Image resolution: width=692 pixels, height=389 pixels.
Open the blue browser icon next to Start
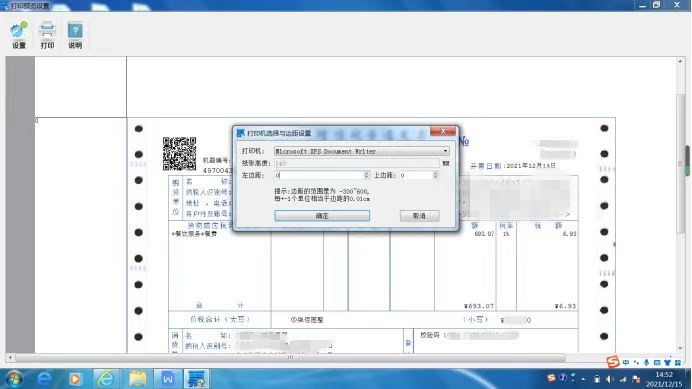(44, 379)
